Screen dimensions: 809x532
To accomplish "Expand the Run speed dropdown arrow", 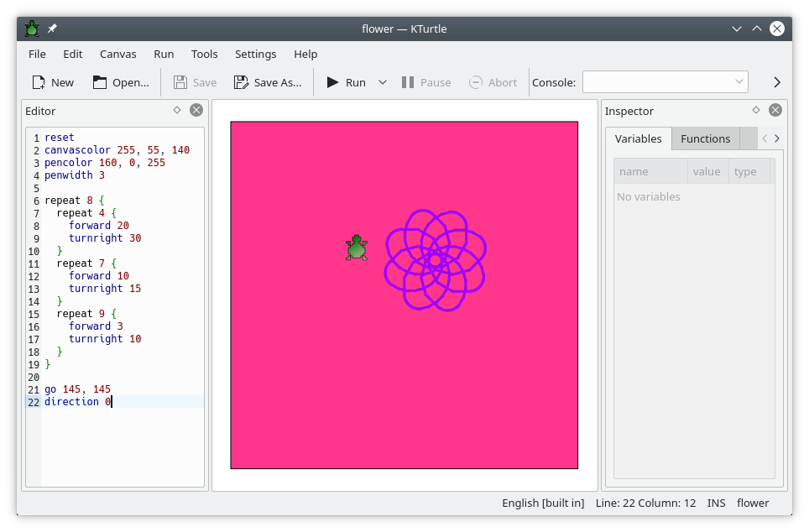I will point(383,82).
